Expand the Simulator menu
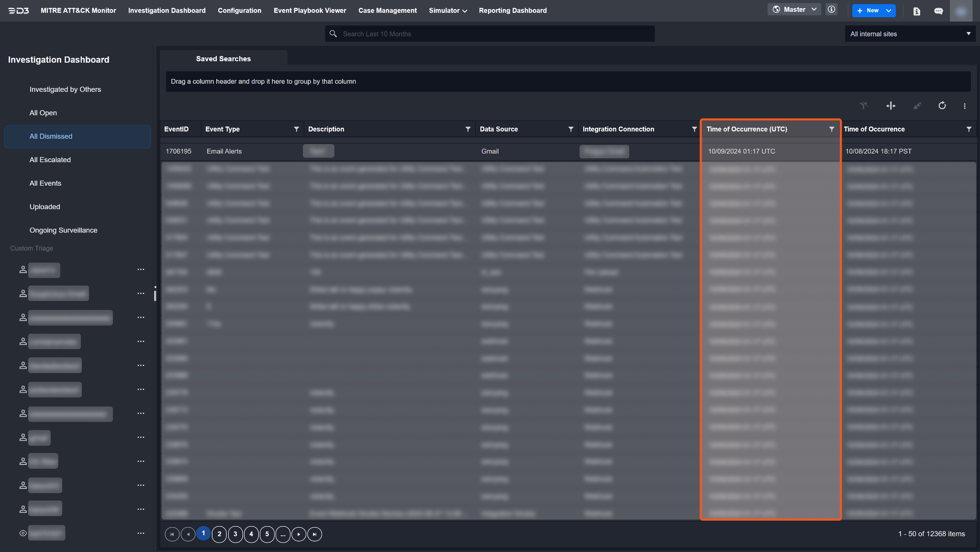 447,11
